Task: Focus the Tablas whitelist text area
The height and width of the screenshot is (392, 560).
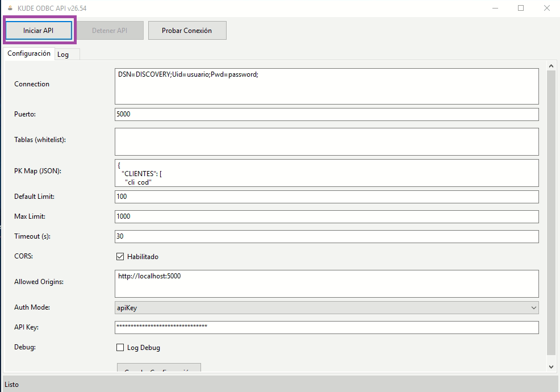Action: (x=327, y=141)
